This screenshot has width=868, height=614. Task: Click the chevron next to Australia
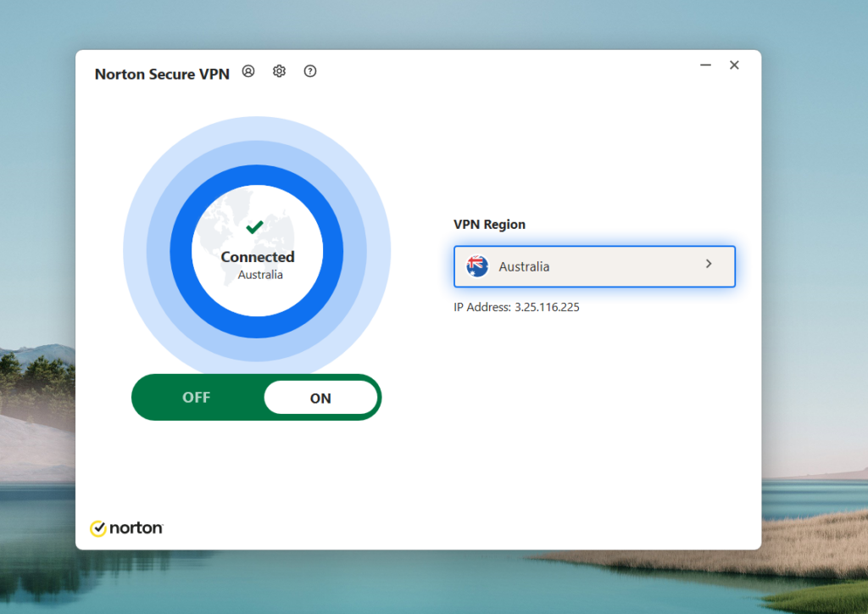click(x=709, y=265)
